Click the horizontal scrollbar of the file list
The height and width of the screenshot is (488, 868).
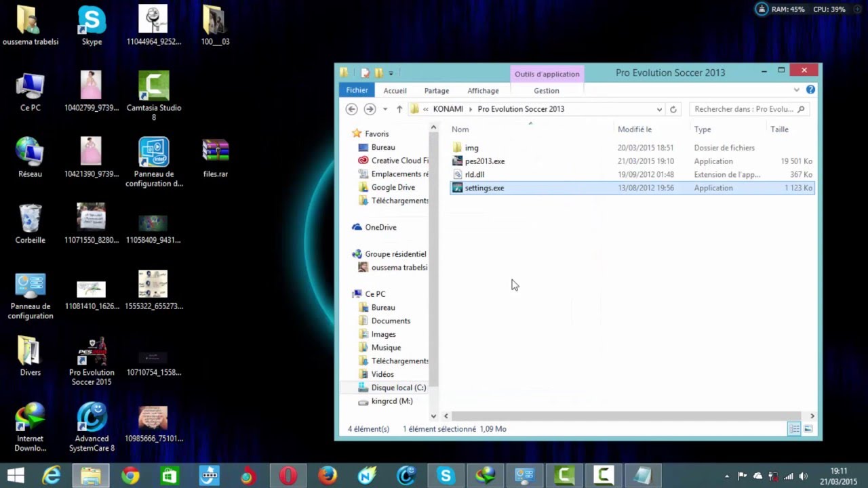(627, 415)
